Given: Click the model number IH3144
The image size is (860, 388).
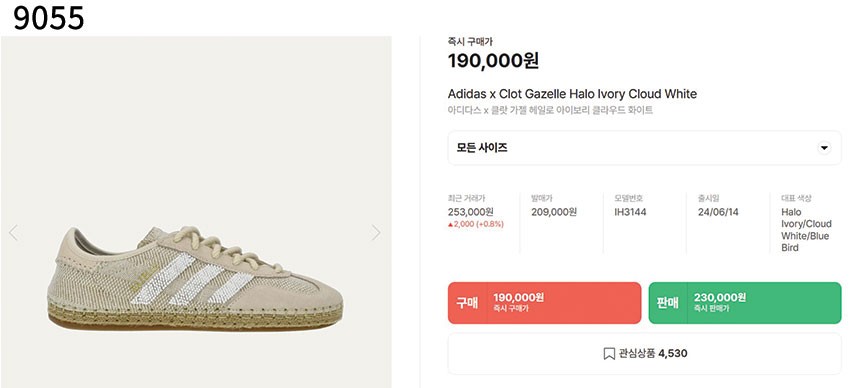Looking at the screenshot, I should 630,212.
